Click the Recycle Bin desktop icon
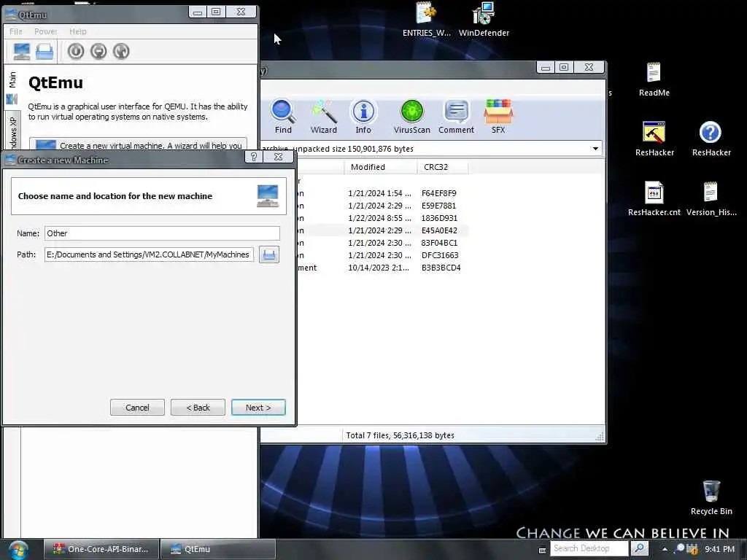The height and width of the screenshot is (560, 747). [711, 497]
